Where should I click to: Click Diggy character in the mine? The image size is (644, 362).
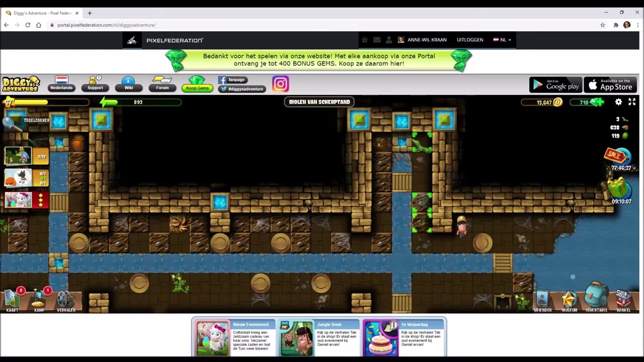(x=461, y=227)
